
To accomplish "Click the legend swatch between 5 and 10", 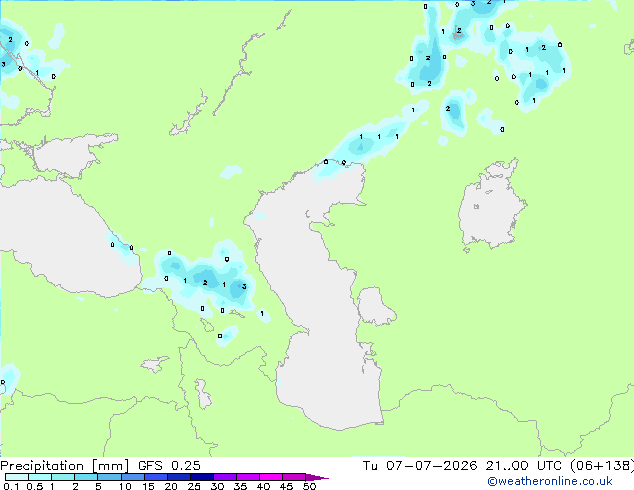I will [109, 477].
